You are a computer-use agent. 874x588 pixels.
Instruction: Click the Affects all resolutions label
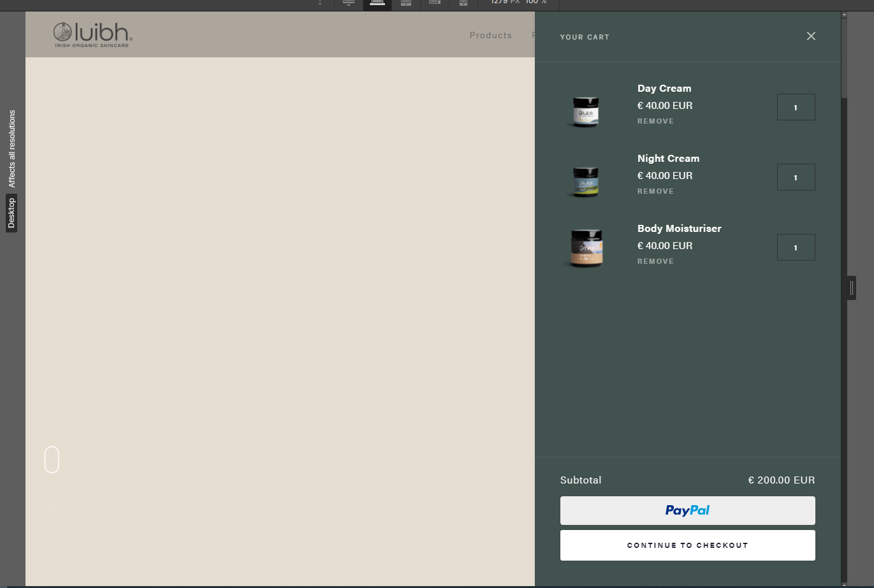[11, 148]
